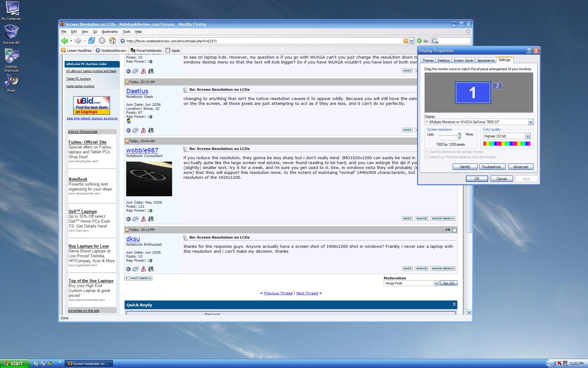Image resolution: width=588 pixels, height=368 pixels.
Task: Open wobble987 user profile link
Action: (142, 150)
